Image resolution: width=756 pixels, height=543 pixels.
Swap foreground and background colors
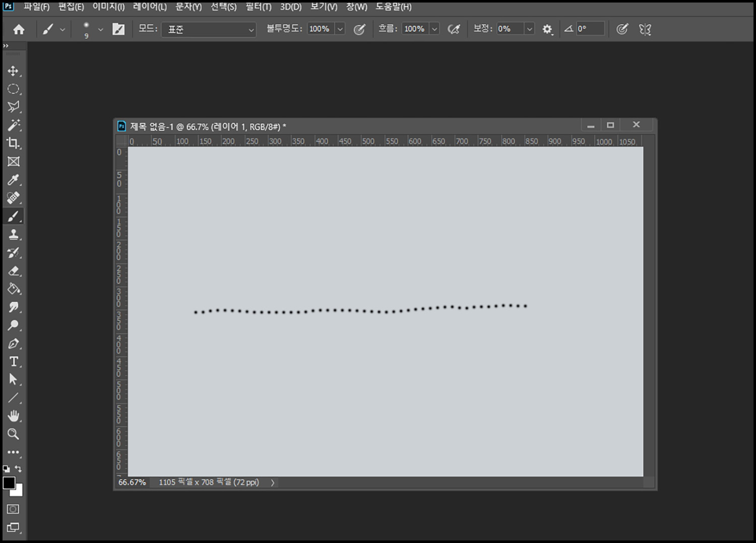(x=18, y=468)
